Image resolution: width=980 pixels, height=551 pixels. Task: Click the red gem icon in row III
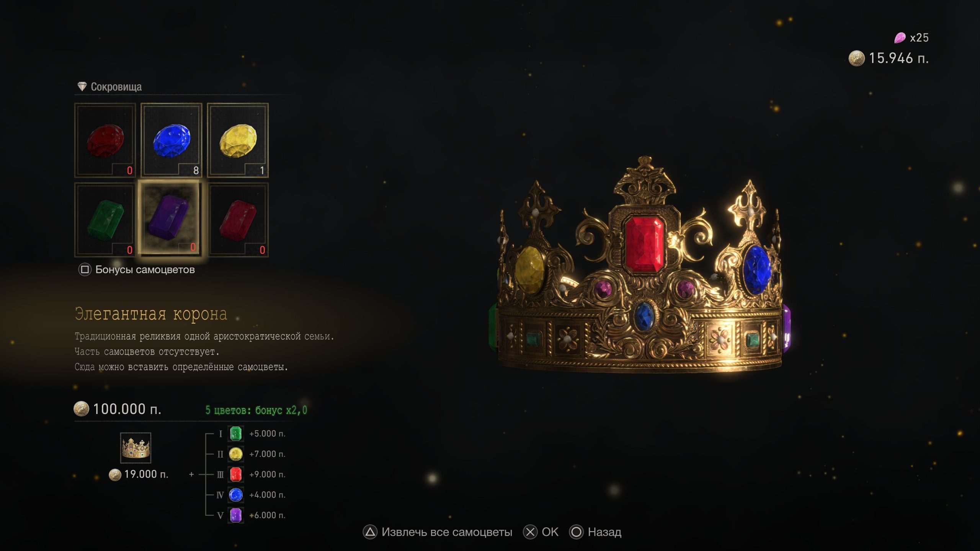(x=236, y=474)
